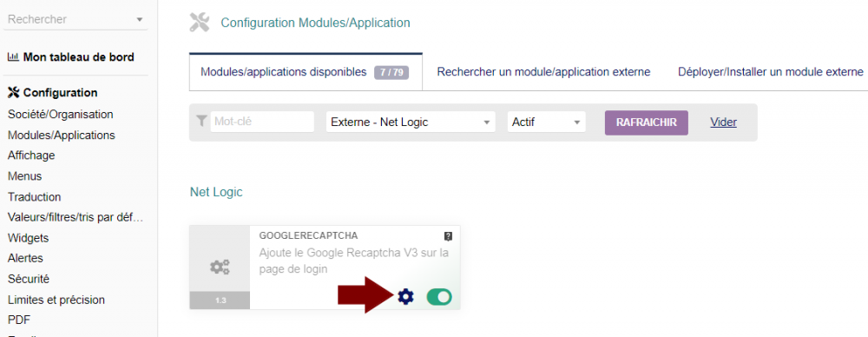The image size is (868, 337).
Task: Click the module gears picture icon
Action: tap(220, 268)
